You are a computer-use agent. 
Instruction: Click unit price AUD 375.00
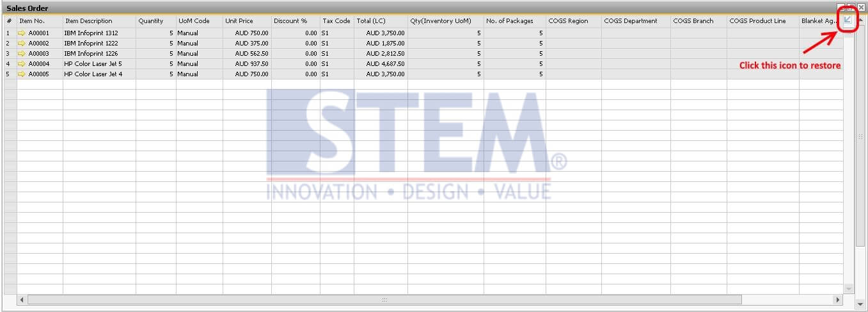point(247,44)
